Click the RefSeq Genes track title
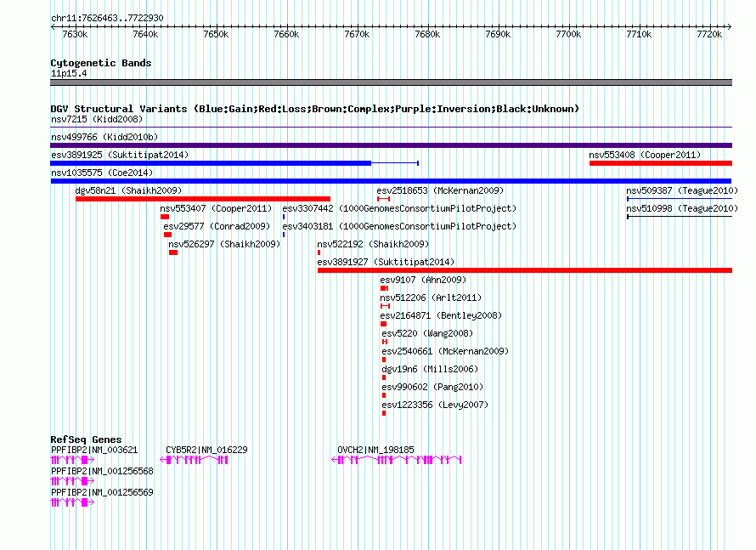 click(x=86, y=439)
